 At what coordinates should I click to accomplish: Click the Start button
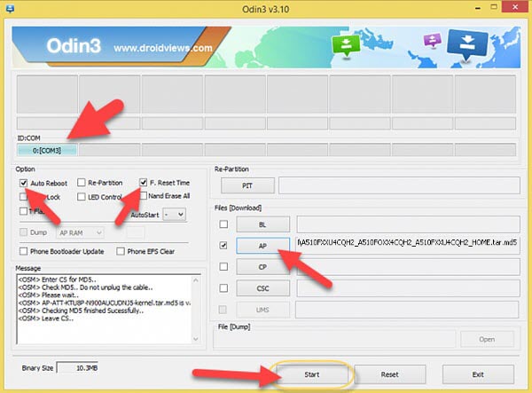(x=312, y=374)
